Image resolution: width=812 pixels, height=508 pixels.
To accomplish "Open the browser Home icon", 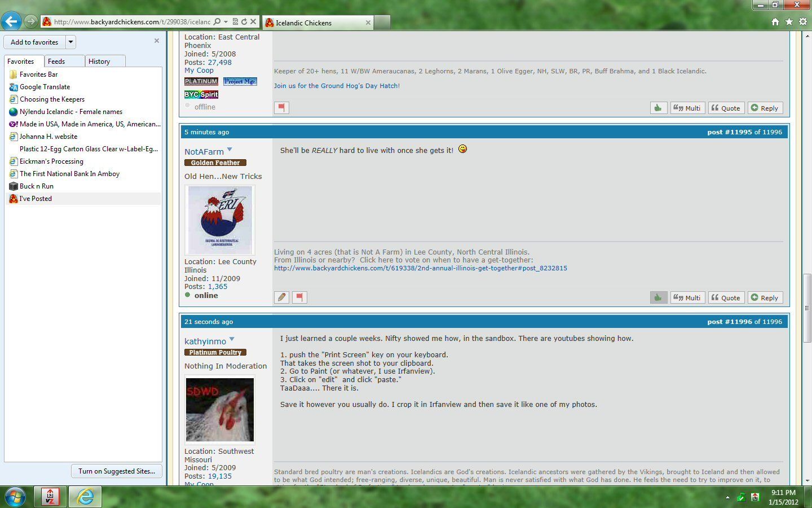I will click(x=775, y=22).
